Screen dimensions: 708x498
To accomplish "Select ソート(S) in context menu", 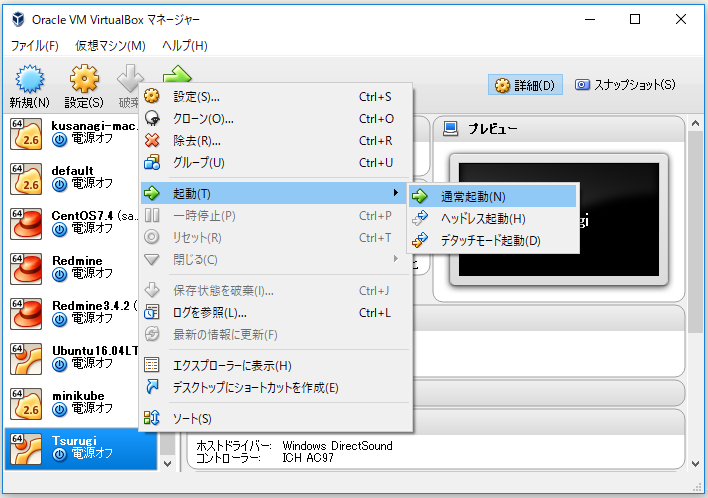I will coord(275,419).
